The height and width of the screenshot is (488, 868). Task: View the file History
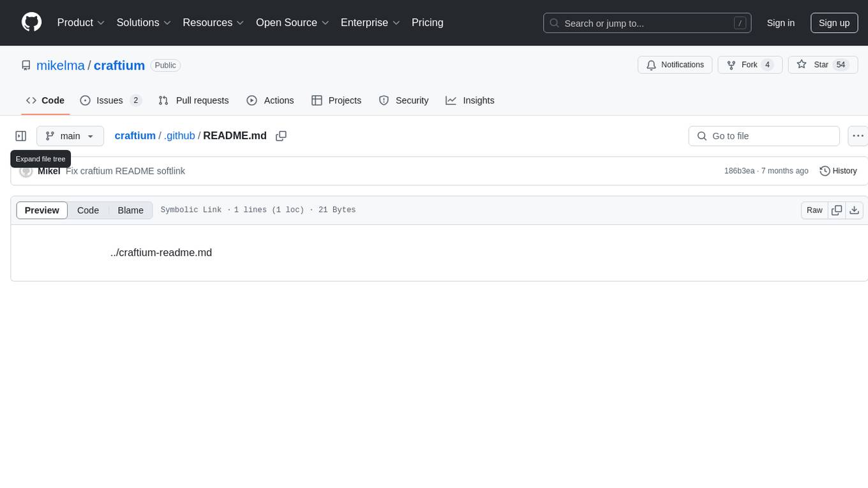(x=838, y=171)
